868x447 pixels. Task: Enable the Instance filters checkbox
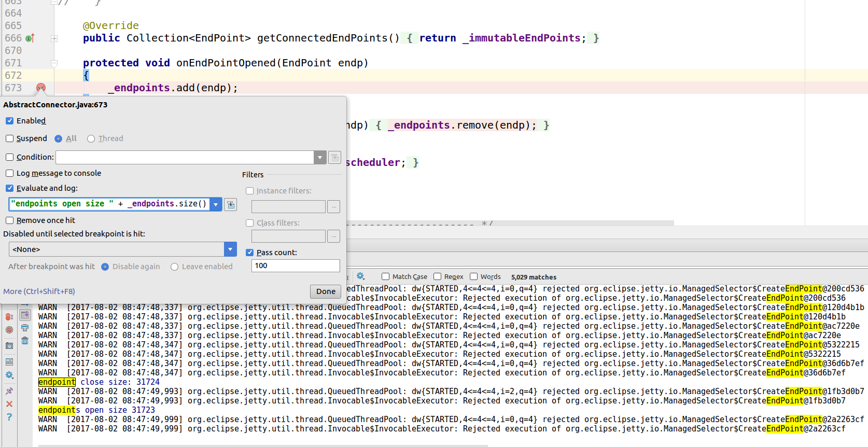tap(250, 191)
